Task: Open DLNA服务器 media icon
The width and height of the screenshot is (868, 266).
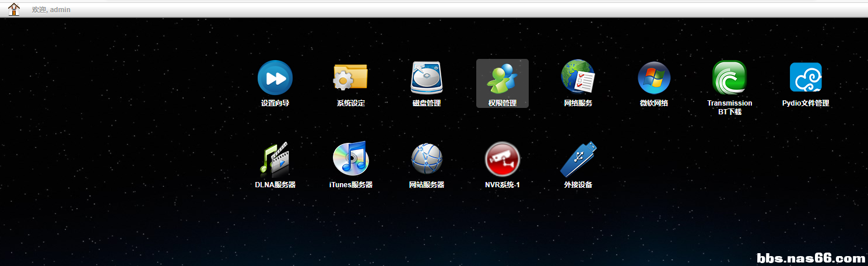Action: click(275, 159)
